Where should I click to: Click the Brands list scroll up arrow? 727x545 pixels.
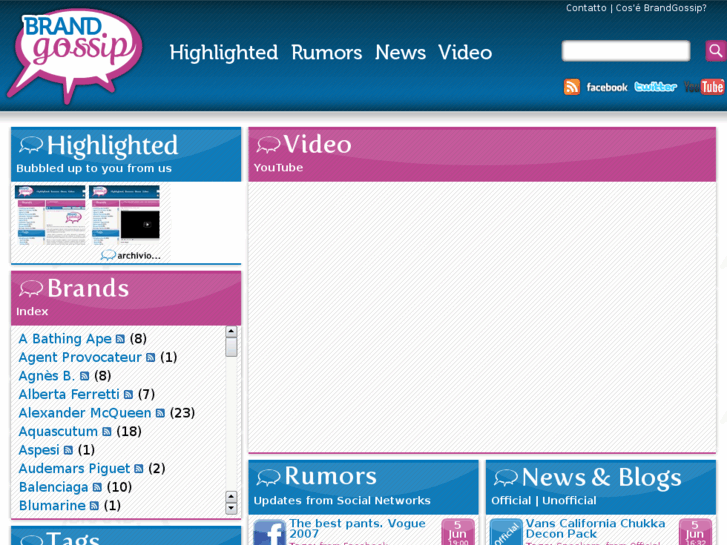231,331
